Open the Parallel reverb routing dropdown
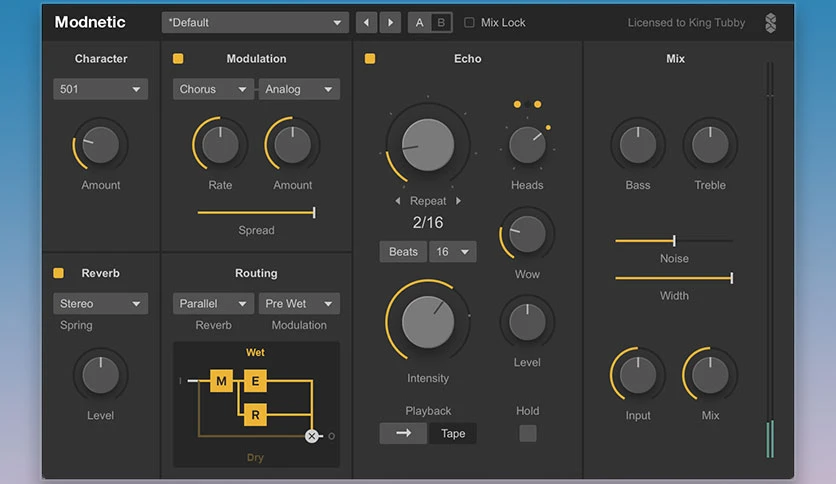The image size is (836, 484). tap(213, 303)
